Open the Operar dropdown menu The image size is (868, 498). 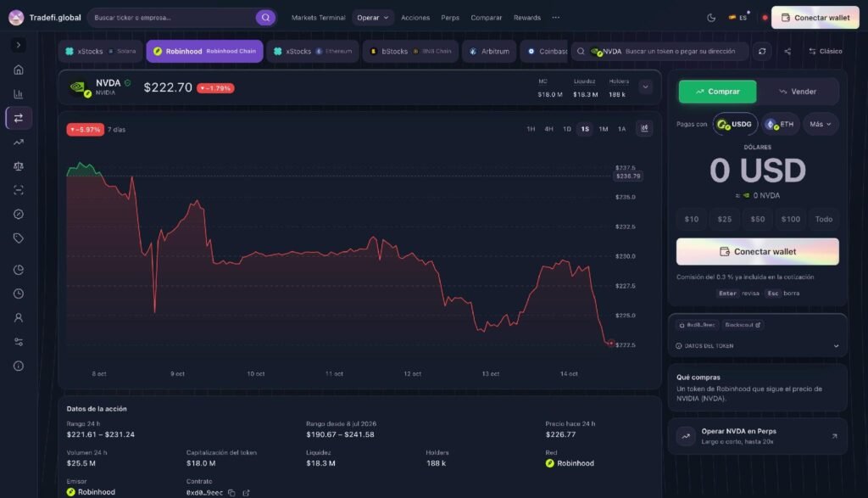(x=373, y=18)
